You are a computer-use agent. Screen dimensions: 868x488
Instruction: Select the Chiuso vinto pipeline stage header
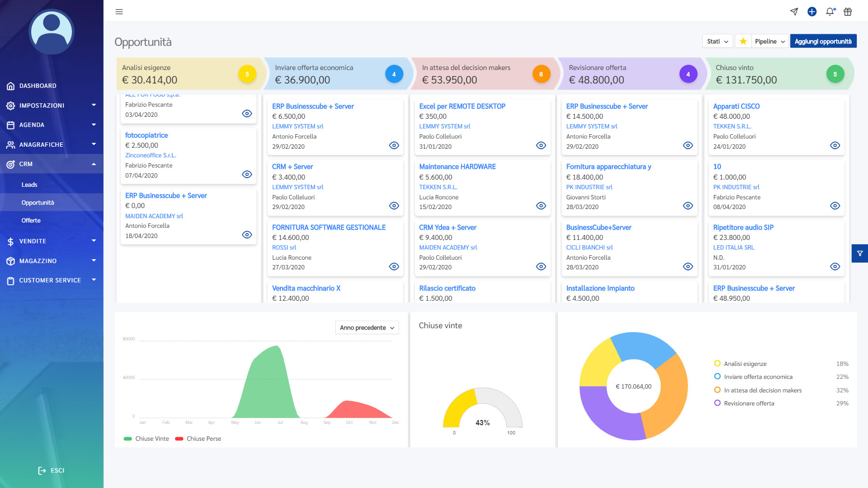point(779,74)
